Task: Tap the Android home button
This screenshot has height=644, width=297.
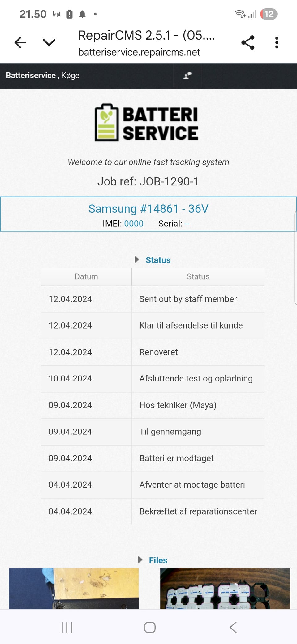Action: click(x=150, y=627)
